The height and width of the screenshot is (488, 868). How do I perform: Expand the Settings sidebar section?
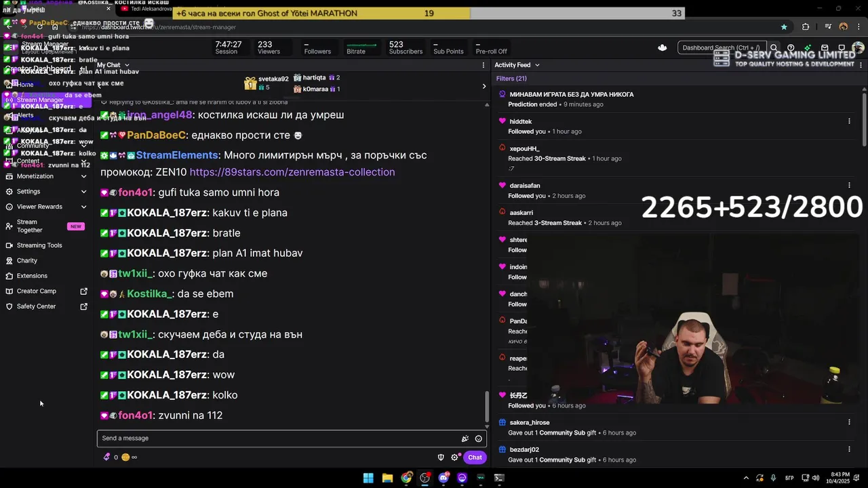83,192
